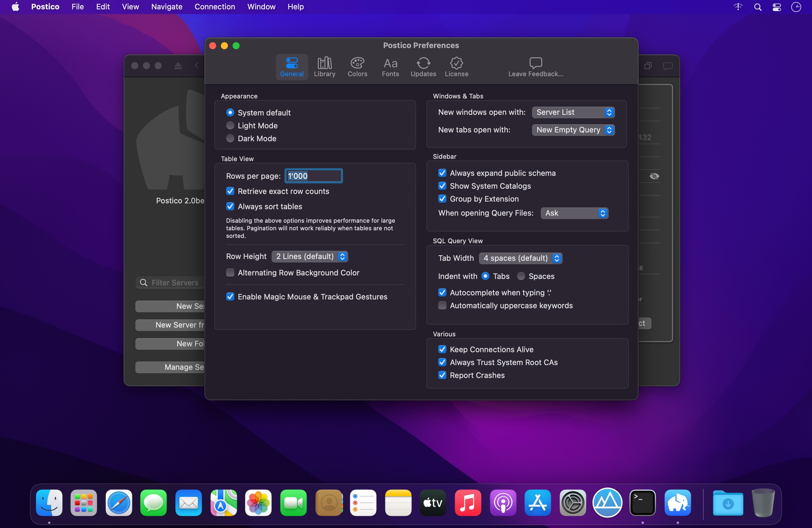This screenshot has height=528, width=812.
Task: Open the Tab Width dropdown
Action: pyautogui.click(x=520, y=258)
